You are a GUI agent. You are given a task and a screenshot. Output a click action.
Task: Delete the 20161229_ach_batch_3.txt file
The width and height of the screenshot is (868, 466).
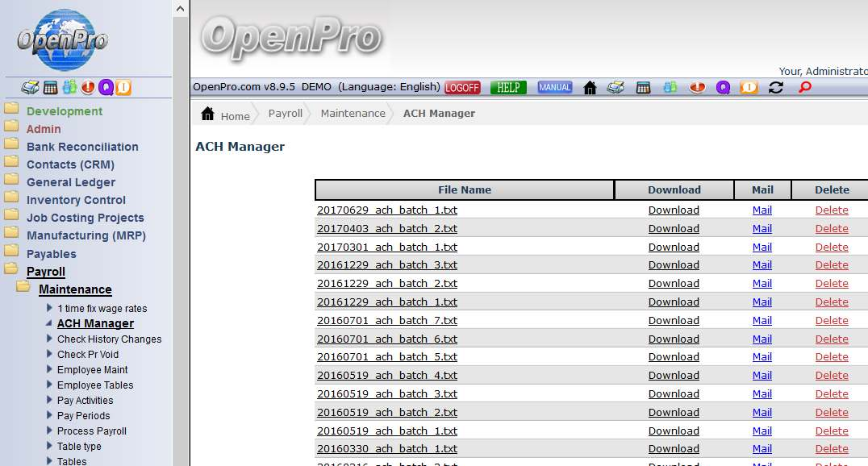tap(832, 265)
